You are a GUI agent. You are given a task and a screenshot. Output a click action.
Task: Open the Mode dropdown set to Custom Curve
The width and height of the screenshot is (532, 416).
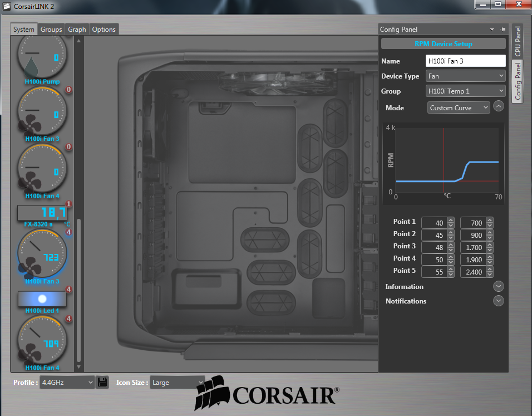point(458,108)
